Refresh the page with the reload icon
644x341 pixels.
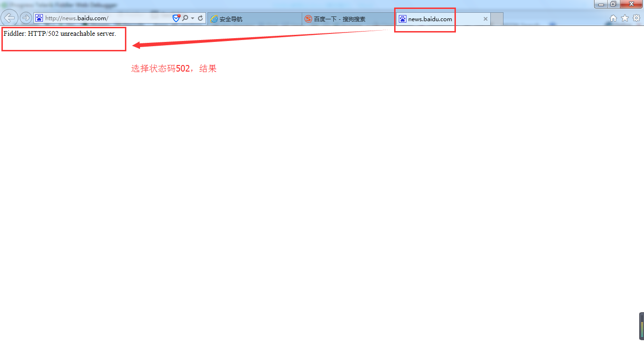pos(200,18)
